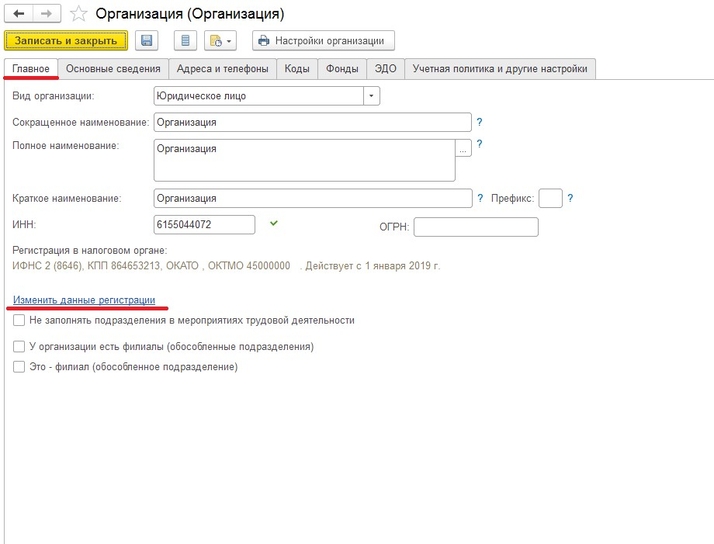This screenshot has height=544, width=714.
Task: Click into the ИНН input field
Action: coord(204,224)
